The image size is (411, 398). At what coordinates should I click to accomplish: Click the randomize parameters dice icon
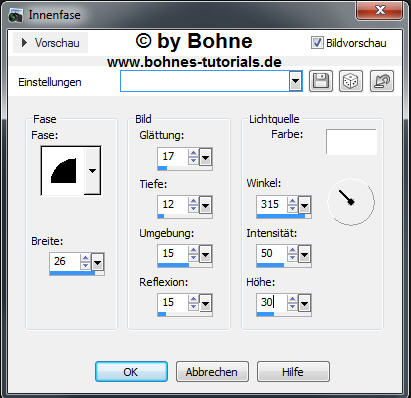click(x=351, y=81)
